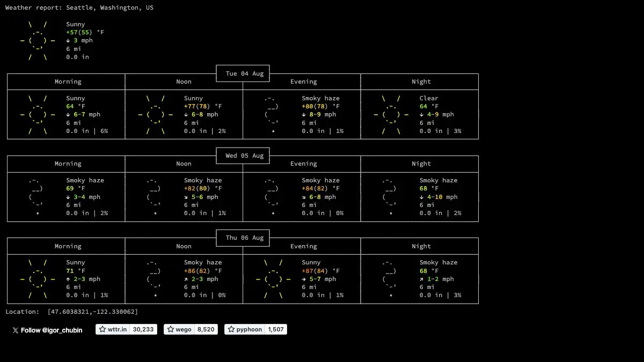Open the pyphoon GitHub star button
This screenshot has height=362, width=644.
point(245,329)
